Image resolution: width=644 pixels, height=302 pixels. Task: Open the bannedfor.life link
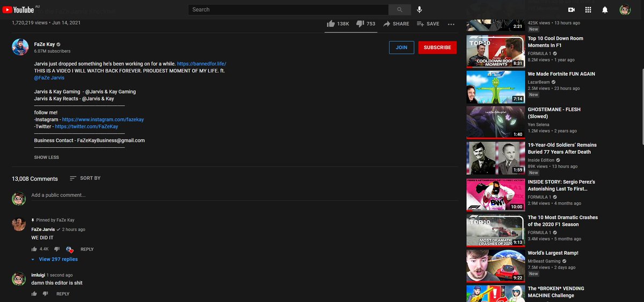pos(201,63)
